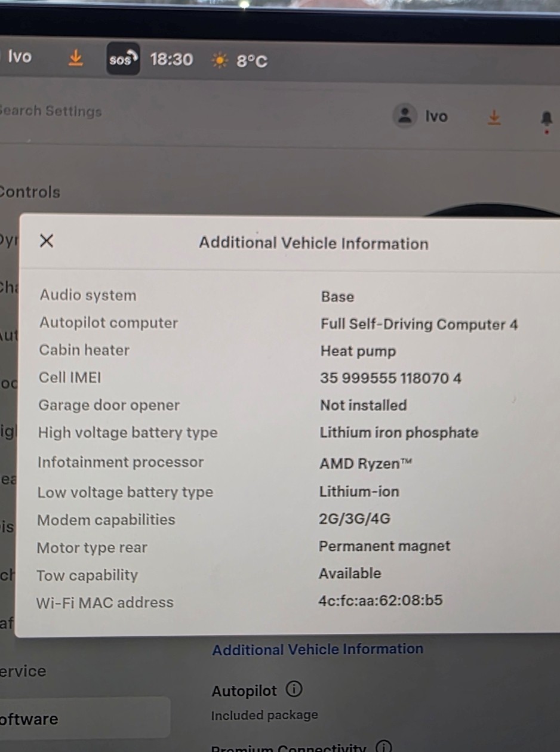
Task: Tap the 18:30 clock display
Action: (171, 60)
